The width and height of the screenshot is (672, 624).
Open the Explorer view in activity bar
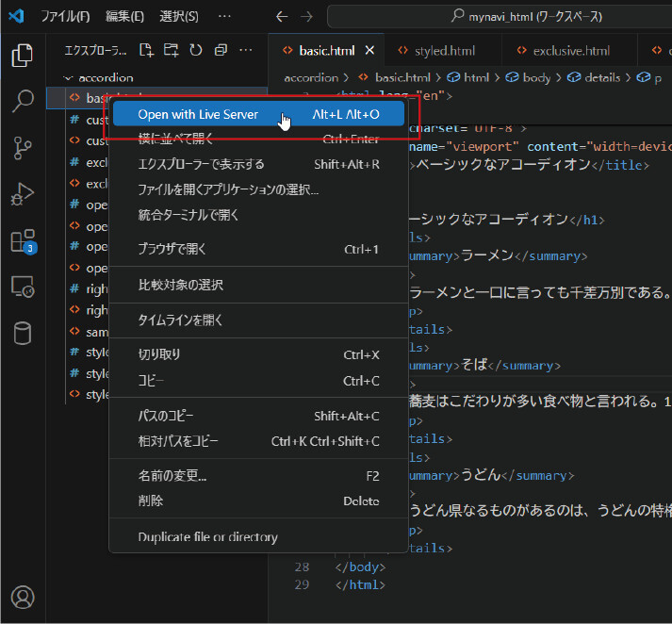click(x=23, y=56)
